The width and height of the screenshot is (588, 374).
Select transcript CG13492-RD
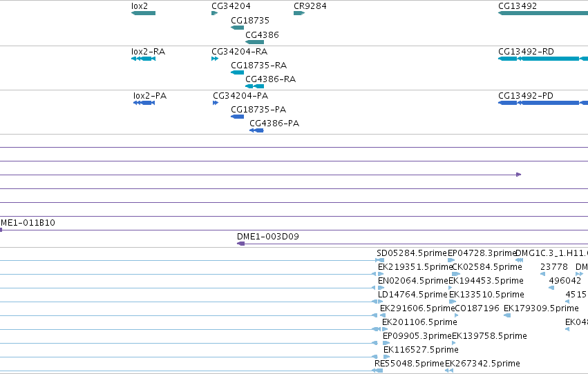point(543,59)
